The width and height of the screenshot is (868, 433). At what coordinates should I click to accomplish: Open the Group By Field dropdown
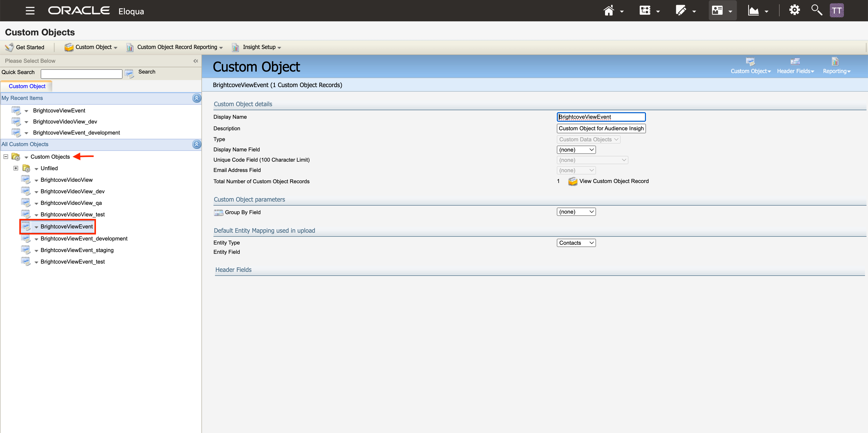(x=576, y=212)
